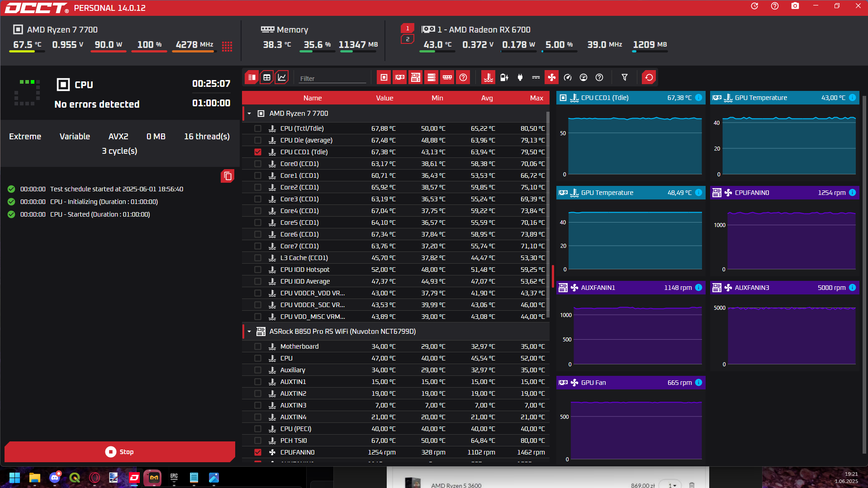Viewport: 868px width, 488px height.
Task: Select the GPU Temperature 48,49 °C graph panel
Action: [x=631, y=231]
